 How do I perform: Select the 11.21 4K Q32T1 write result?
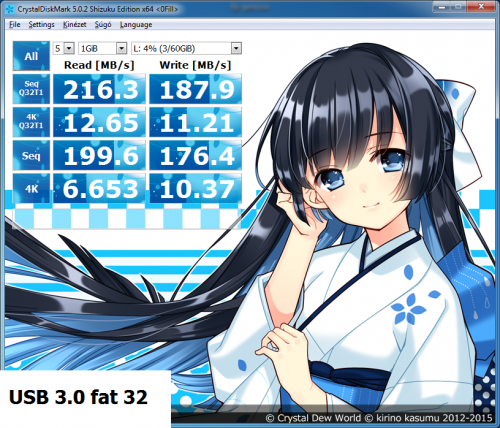coord(195,122)
